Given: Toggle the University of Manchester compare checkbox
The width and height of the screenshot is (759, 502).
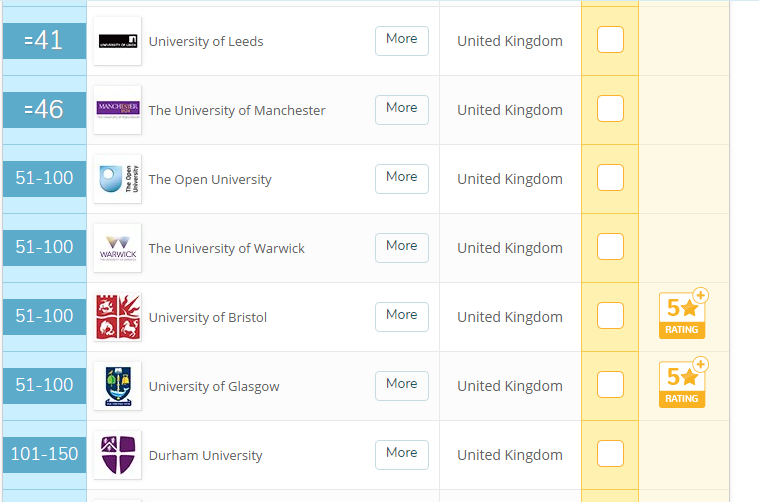Looking at the screenshot, I should pos(610,109).
